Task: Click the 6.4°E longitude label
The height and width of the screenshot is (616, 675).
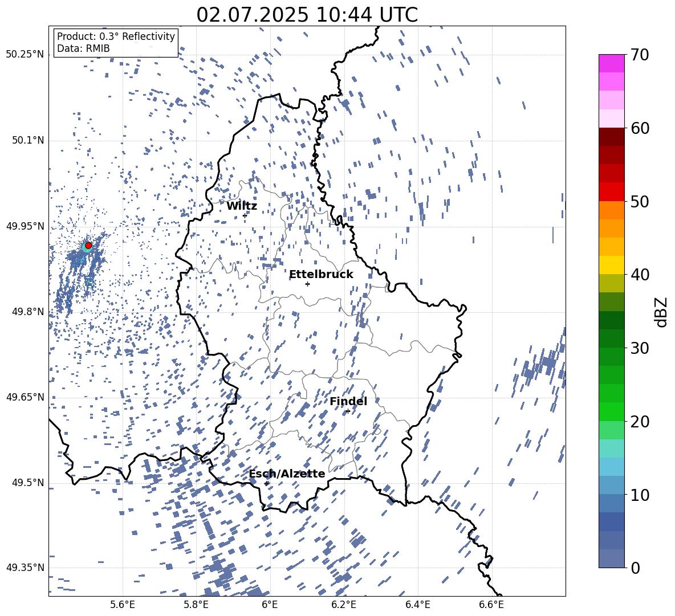Action: coord(417,605)
